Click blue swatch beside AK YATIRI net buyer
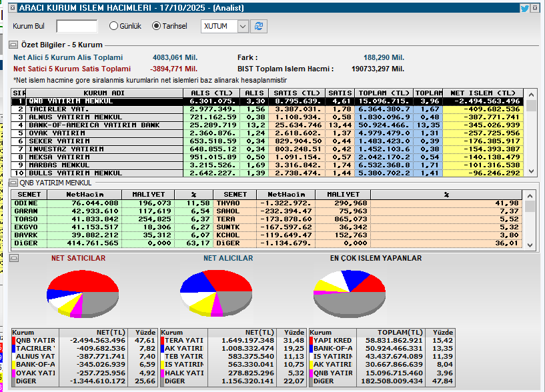The height and width of the screenshot is (392, 545). pyautogui.click(x=162, y=349)
